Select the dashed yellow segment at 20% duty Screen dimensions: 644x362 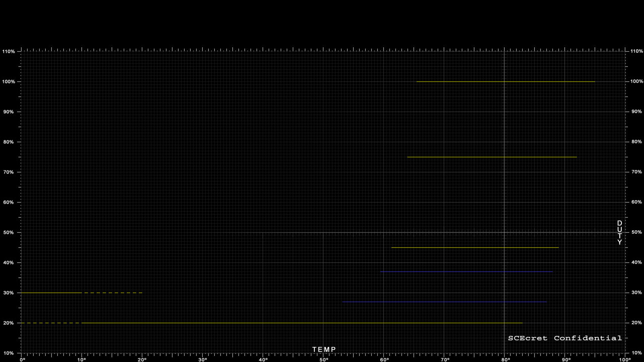pyautogui.click(x=50, y=323)
